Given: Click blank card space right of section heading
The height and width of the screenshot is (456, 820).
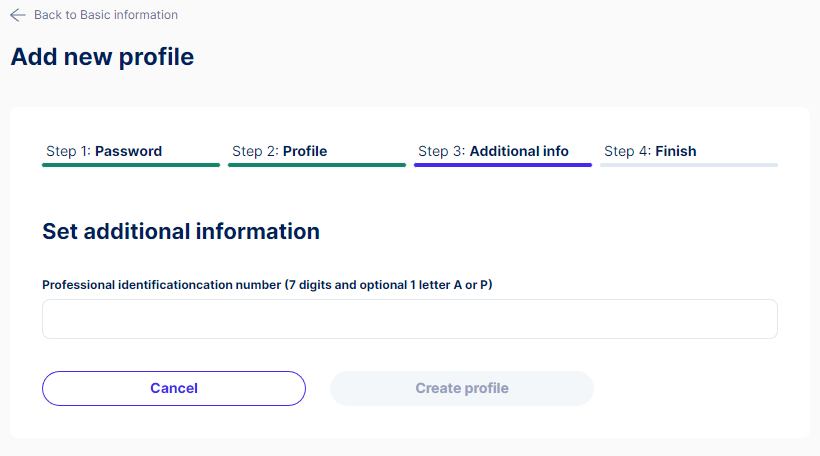Looking at the screenshot, I should (x=549, y=231).
